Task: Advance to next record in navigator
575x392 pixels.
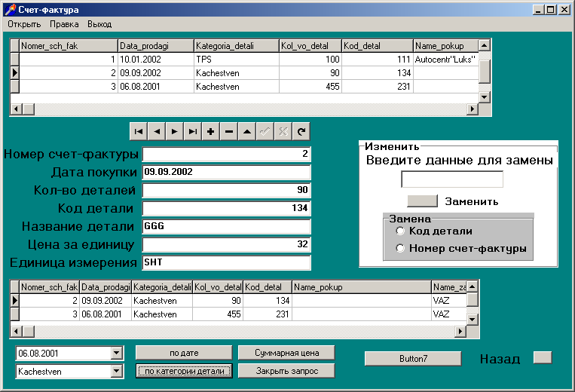Action: pyautogui.click(x=174, y=130)
